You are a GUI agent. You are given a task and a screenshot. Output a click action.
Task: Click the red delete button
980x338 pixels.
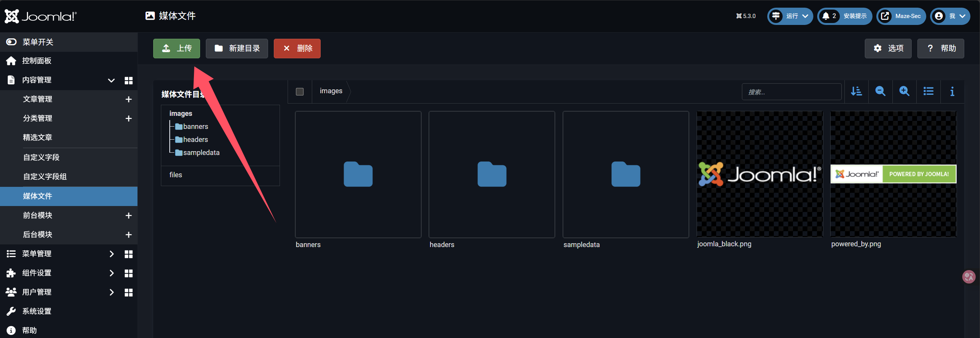pyautogui.click(x=297, y=48)
